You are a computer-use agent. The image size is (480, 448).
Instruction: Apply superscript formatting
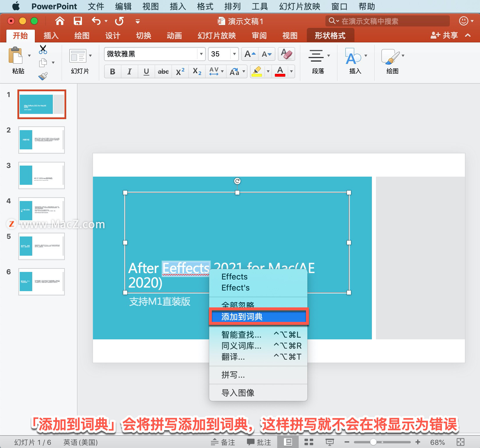tap(180, 71)
